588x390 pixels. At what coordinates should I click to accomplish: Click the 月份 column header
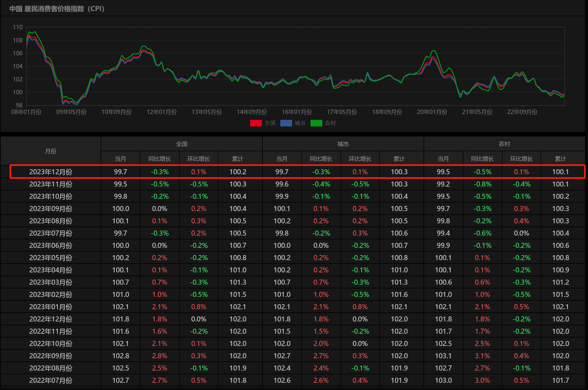pyautogui.click(x=51, y=151)
